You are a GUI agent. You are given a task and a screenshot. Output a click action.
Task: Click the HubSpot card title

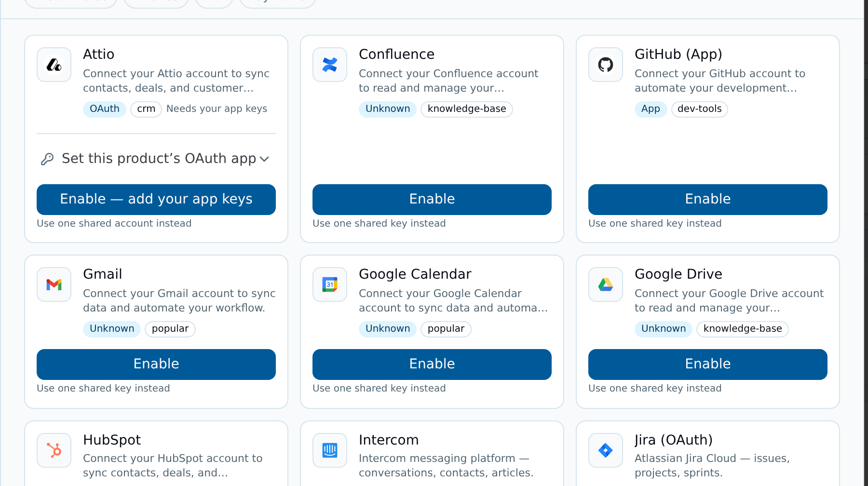(x=112, y=440)
